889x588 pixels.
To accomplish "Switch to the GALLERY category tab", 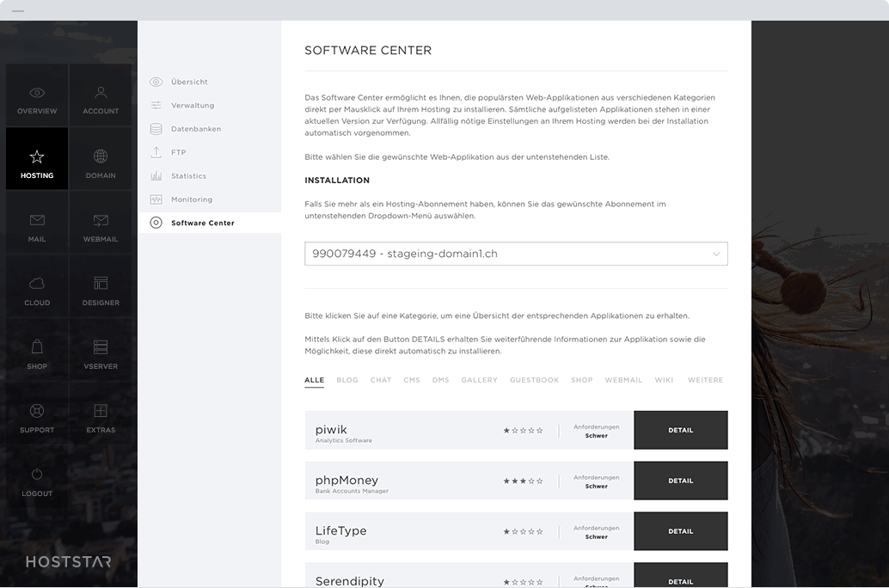I will (479, 380).
